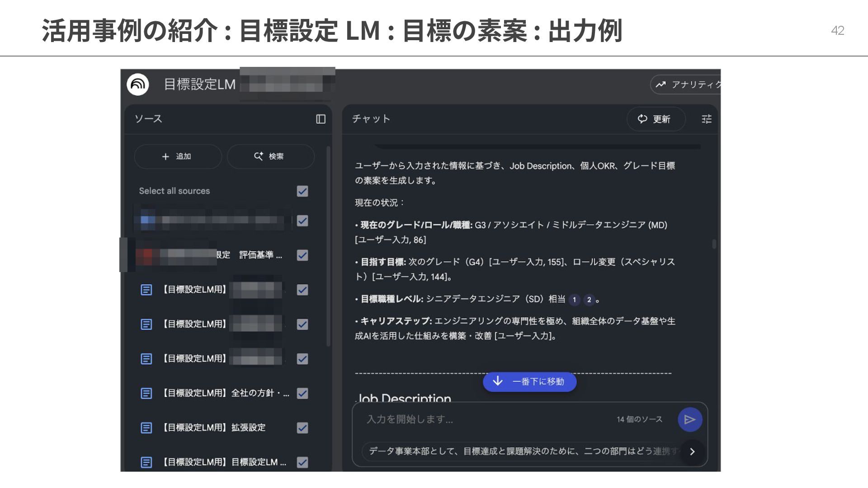Open citation number 2 chip
The image size is (868, 488).
tap(589, 300)
